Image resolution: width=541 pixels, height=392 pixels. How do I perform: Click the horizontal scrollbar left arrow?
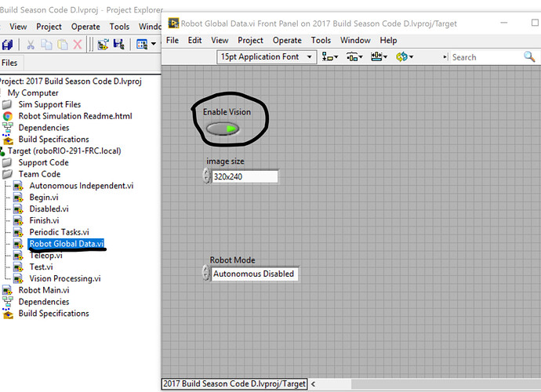pos(314,383)
